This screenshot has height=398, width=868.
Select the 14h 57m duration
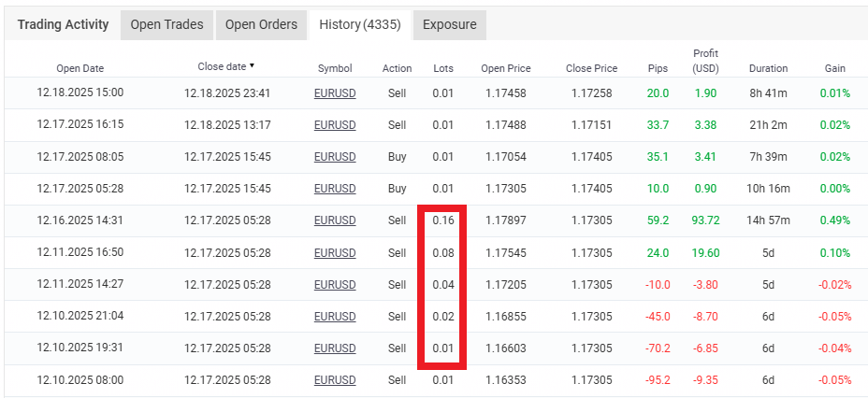(x=768, y=220)
